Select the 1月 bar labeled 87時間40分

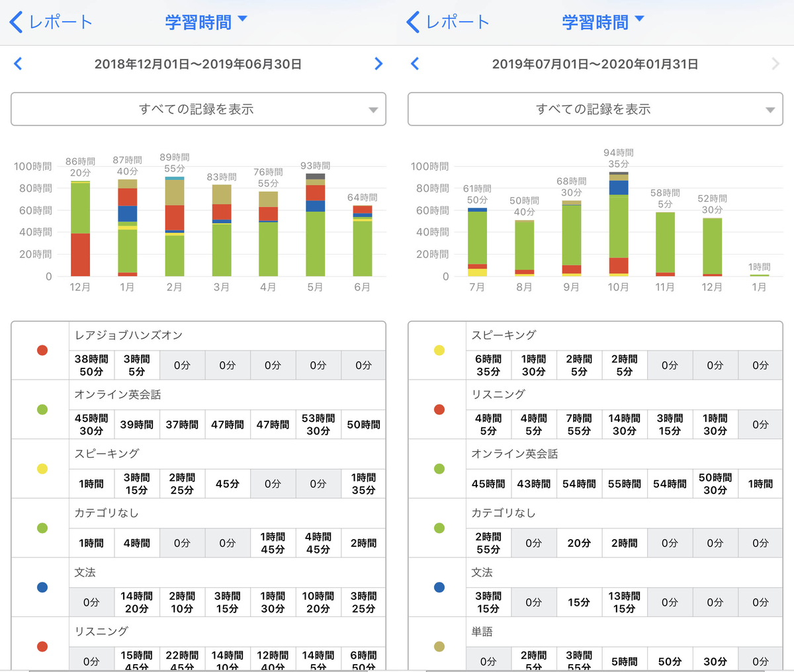click(x=127, y=228)
